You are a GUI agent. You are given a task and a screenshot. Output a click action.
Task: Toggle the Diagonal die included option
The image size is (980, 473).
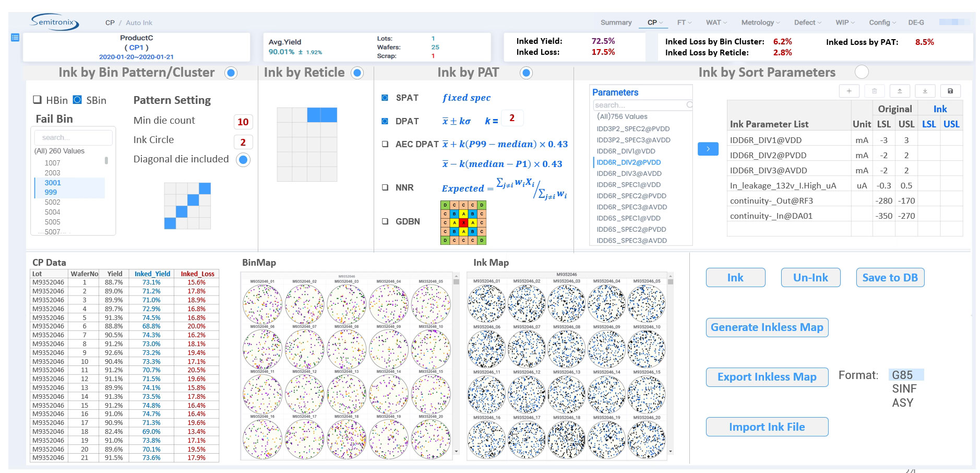[243, 160]
